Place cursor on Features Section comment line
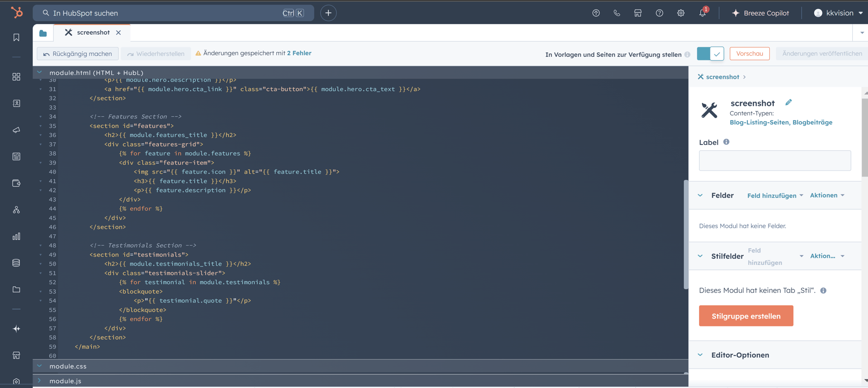The image size is (868, 388). (x=135, y=116)
